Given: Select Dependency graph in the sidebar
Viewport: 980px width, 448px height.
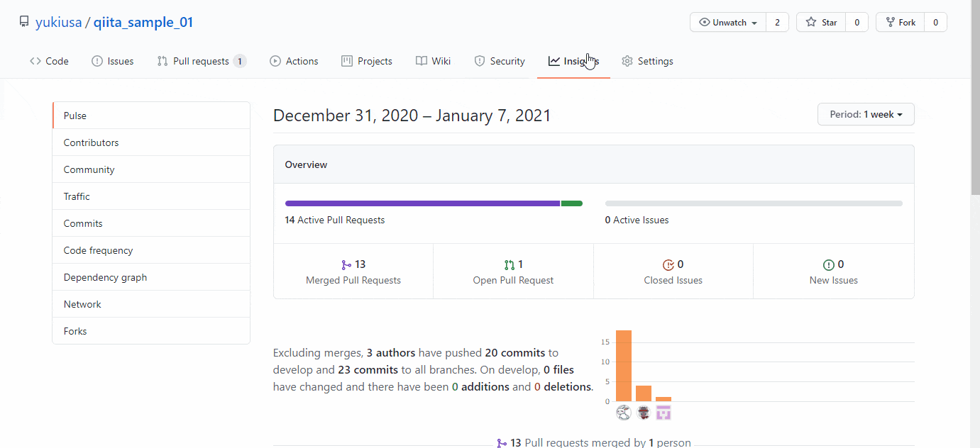Looking at the screenshot, I should coord(104,277).
